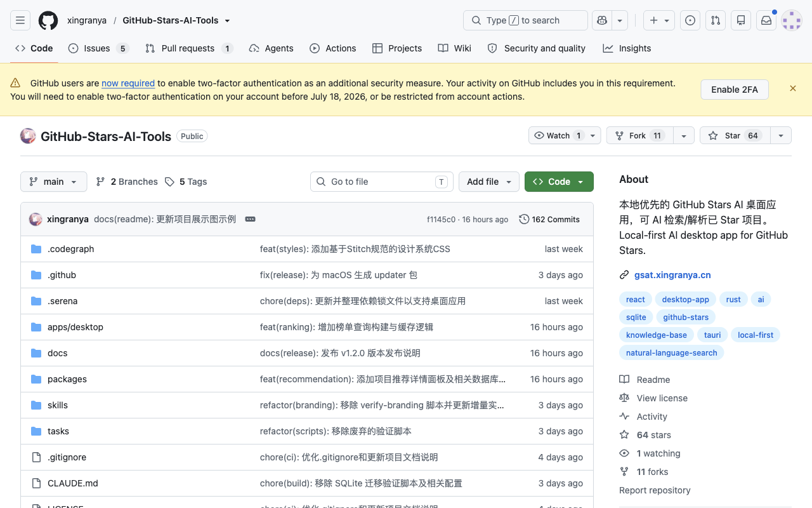The height and width of the screenshot is (508, 812).
Task: View the 2 Branches link
Action: coord(127,182)
